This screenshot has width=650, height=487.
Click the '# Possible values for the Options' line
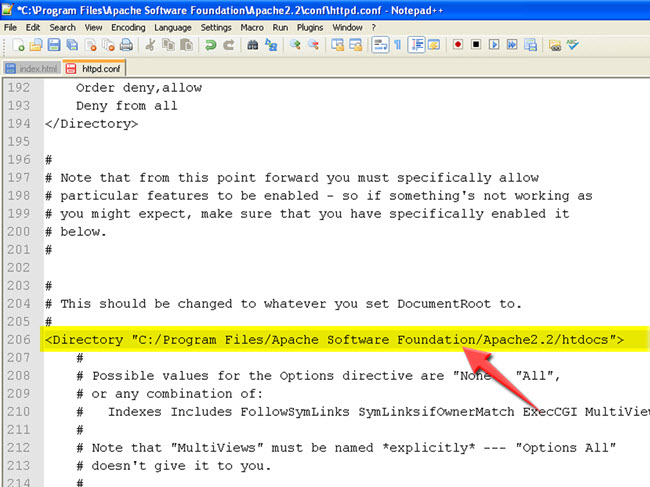[318, 376]
